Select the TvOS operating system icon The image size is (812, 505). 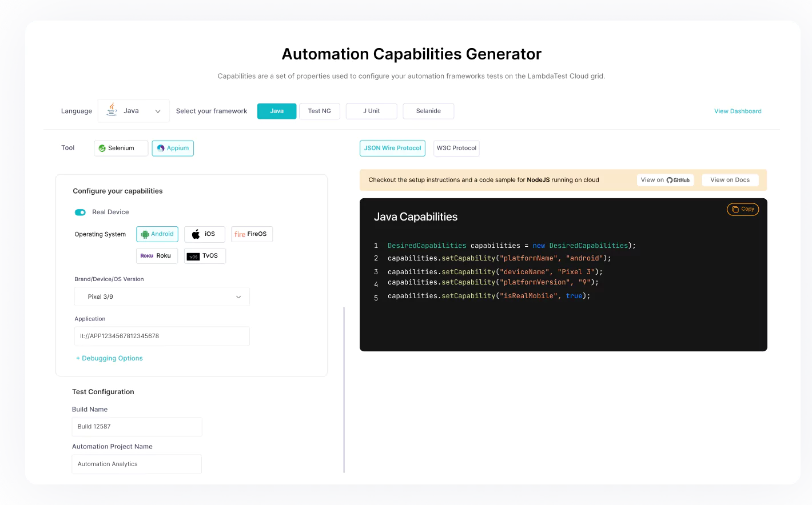(x=193, y=256)
